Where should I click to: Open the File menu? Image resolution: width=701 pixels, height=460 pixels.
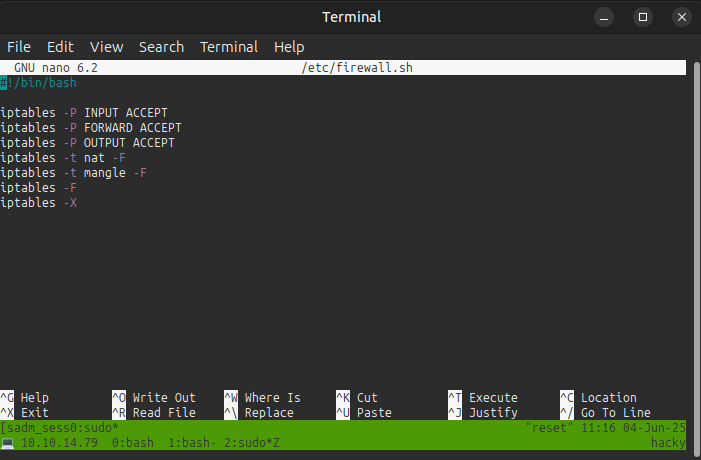[19, 47]
